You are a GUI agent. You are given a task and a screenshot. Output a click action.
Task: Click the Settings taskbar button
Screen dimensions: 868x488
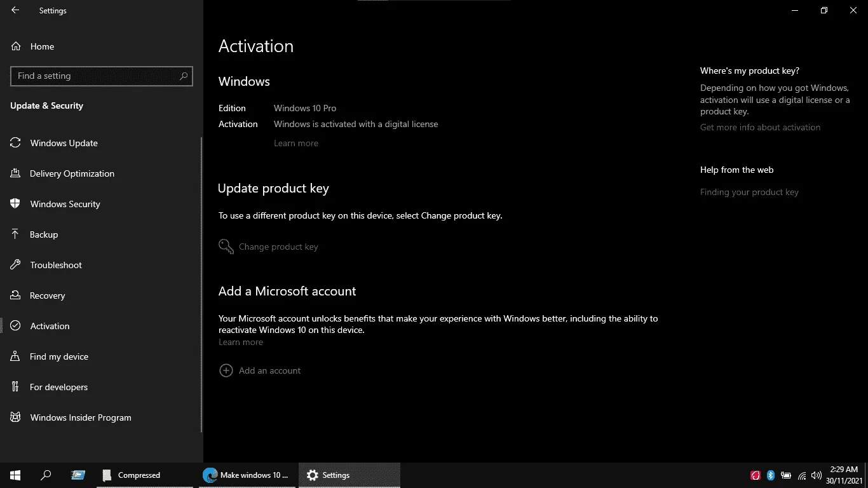349,475
